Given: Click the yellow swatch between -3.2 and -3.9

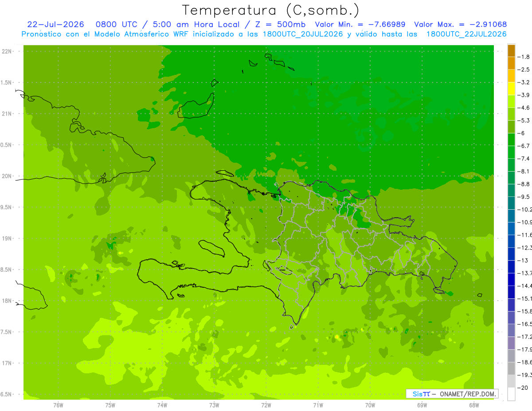Looking at the screenshot, I should click(x=511, y=89).
